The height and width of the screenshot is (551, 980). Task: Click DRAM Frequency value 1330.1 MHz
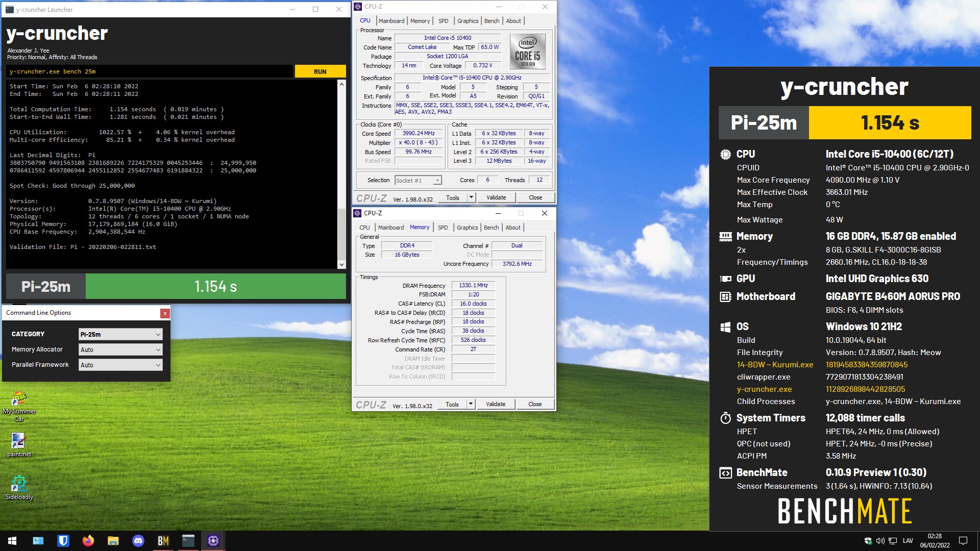(473, 286)
